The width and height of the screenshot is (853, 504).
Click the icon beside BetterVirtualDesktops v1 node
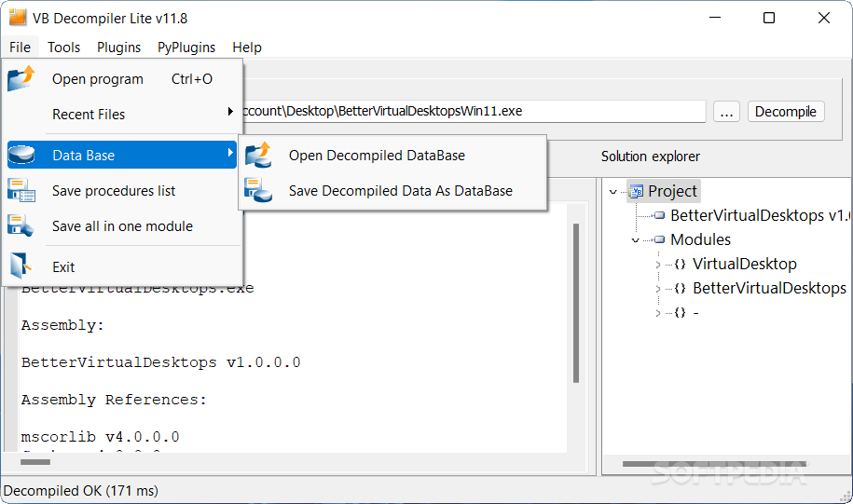[659, 215]
